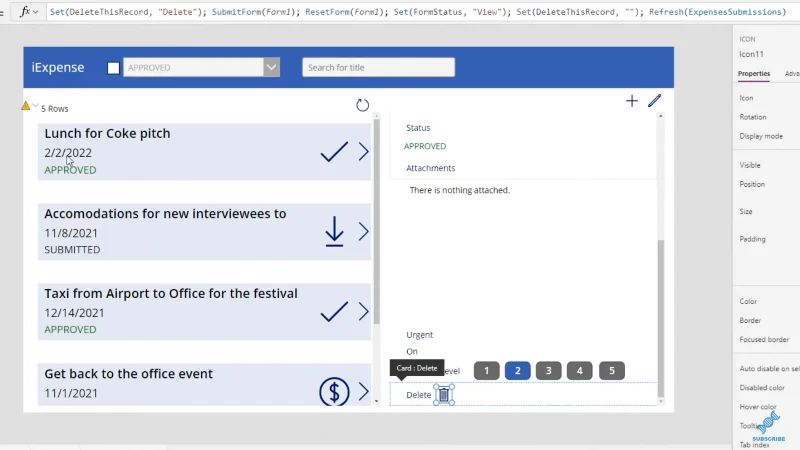This screenshot has width=800, height=450.
Task: Click the yellow warning triangle icon
Action: coord(26,106)
